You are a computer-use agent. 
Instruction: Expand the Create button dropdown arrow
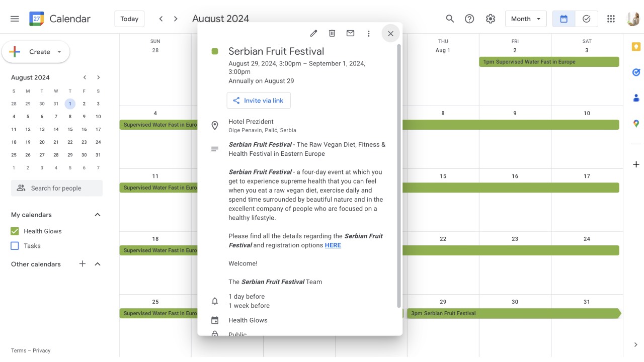pos(59,52)
